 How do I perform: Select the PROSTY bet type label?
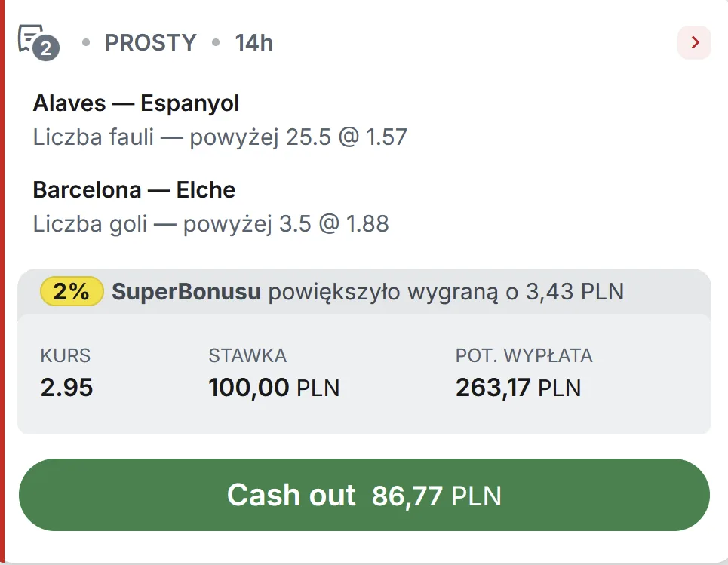(x=150, y=43)
